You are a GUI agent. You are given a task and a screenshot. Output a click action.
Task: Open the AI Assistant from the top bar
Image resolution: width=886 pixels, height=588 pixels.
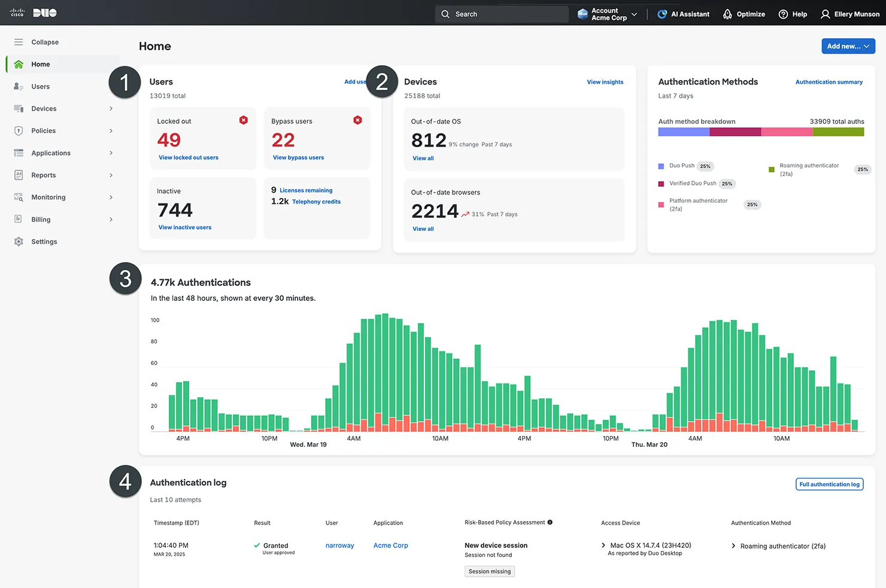[x=661, y=14]
